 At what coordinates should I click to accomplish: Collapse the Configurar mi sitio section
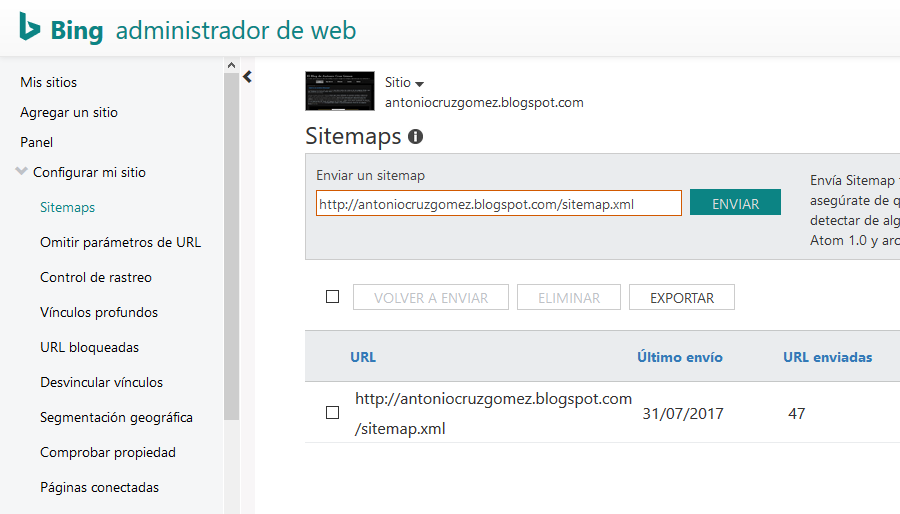click(21, 172)
